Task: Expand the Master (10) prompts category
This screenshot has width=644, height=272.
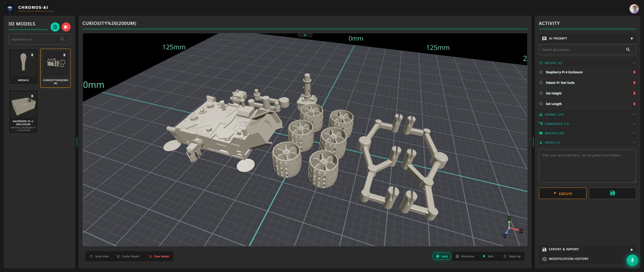Action: tap(634, 133)
